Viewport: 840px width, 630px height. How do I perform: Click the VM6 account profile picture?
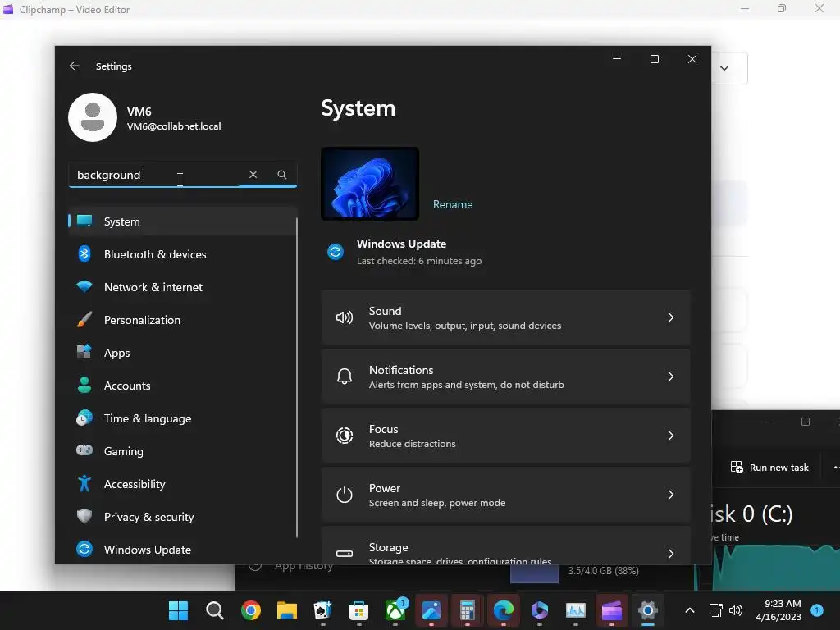[93, 117]
